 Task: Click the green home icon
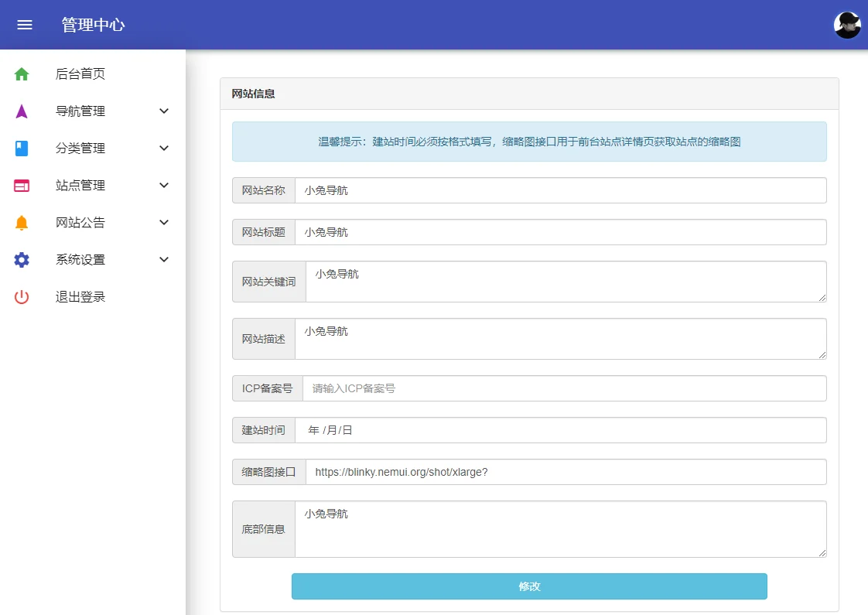pos(22,74)
